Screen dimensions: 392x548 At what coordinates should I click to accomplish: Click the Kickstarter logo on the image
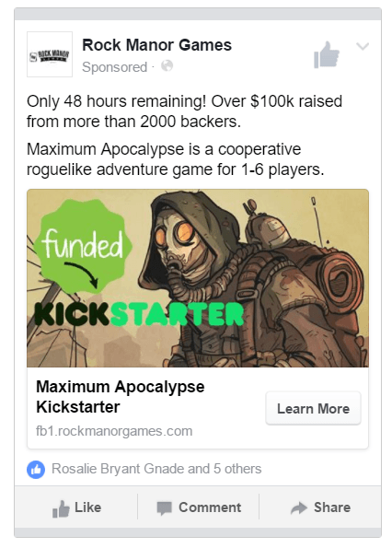pos(139,314)
